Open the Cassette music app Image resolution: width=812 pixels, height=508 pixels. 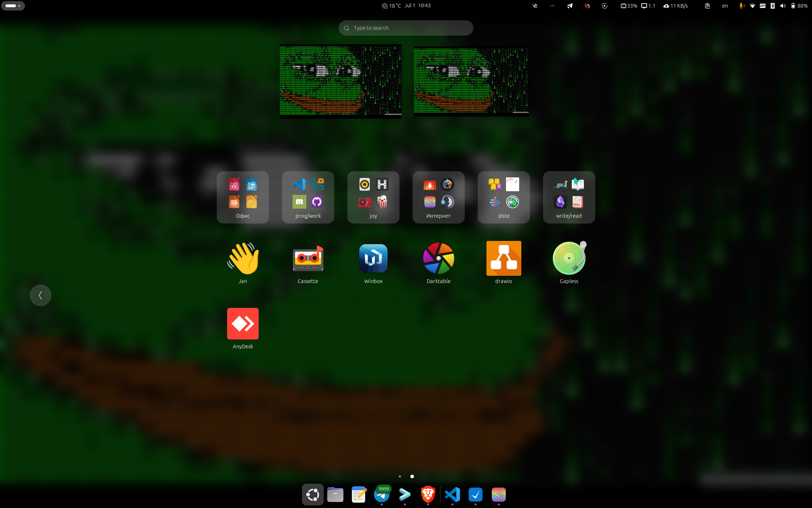[308, 259]
